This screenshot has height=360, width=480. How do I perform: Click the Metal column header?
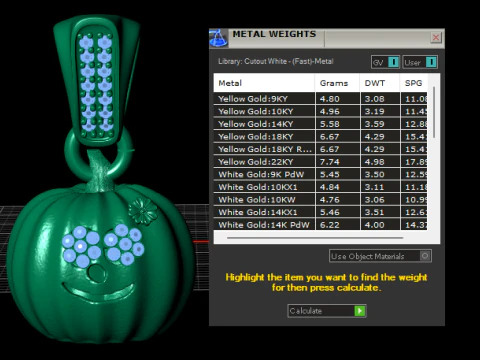pos(264,83)
